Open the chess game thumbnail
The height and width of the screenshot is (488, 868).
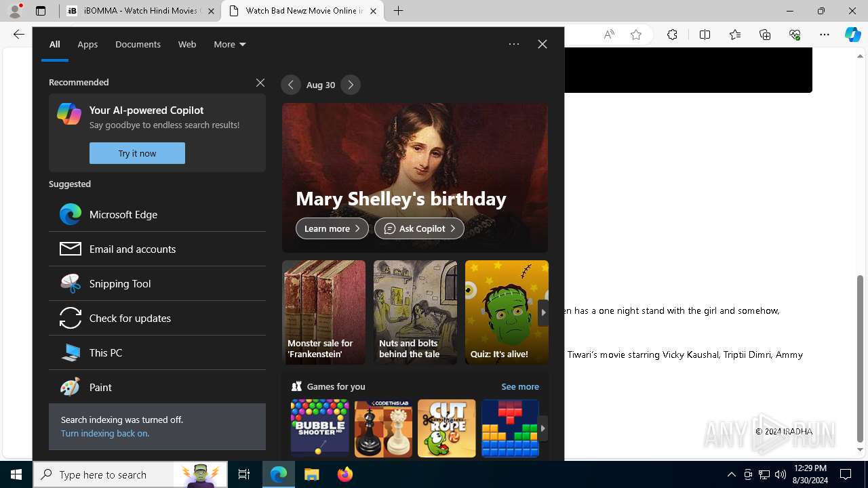pyautogui.click(x=383, y=428)
